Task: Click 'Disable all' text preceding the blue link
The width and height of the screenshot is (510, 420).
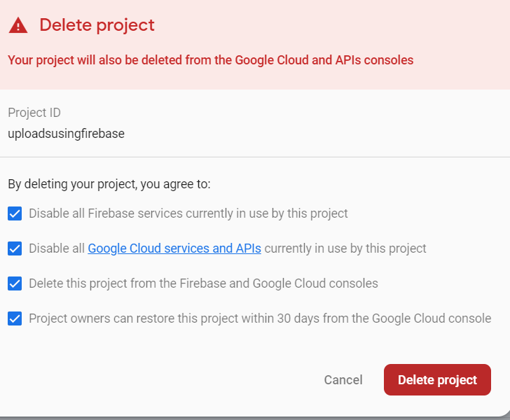Action: pos(57,248)
